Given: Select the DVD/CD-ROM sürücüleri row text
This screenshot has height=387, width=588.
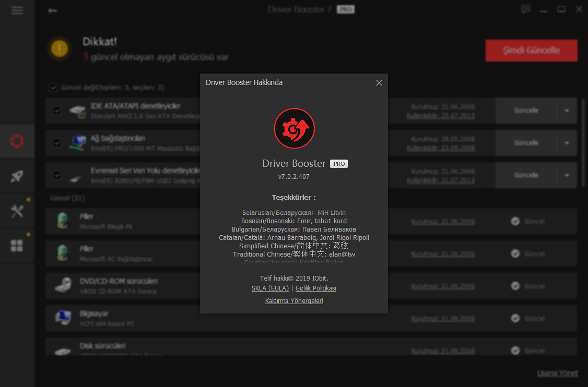Looking at the screenshot, I should [x=119, y=281].
